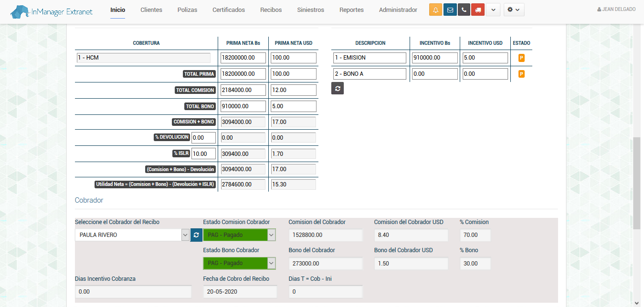Click refresh icon beside Cobrador selector
The image size is (644, 307).
pos(196,235)
